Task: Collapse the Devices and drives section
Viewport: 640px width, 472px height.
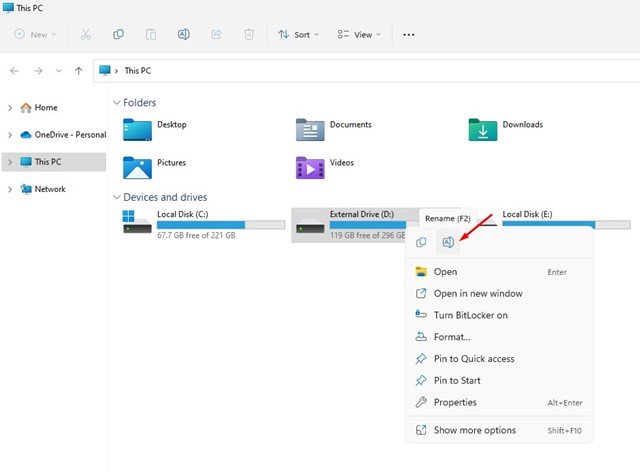Action: 116,197
